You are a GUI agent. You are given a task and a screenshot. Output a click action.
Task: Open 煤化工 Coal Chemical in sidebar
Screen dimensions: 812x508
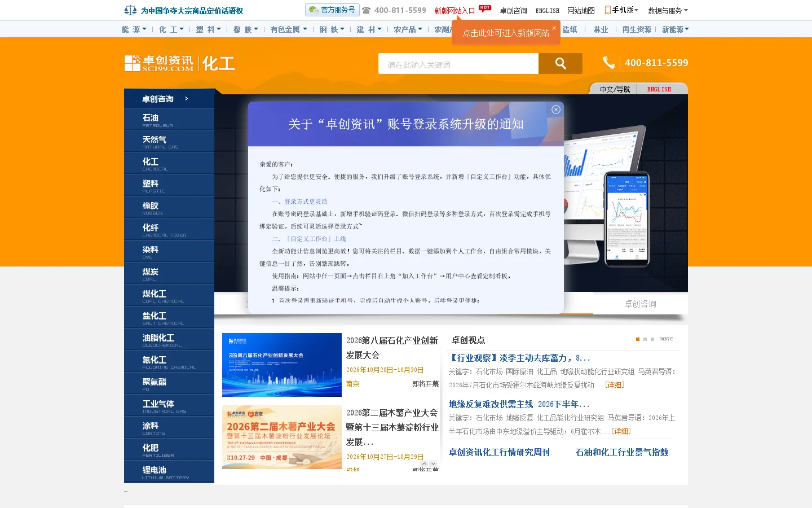[169, 295]
